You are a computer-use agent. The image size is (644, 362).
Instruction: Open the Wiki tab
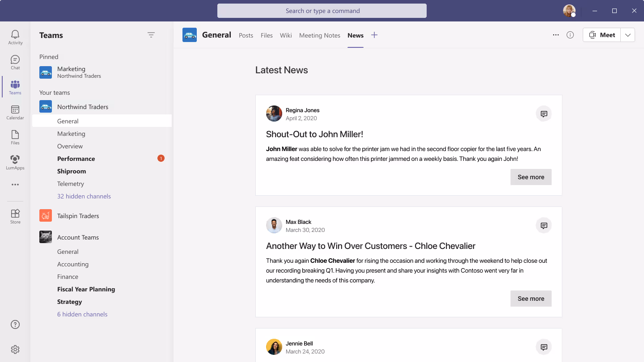pos(286,35)
